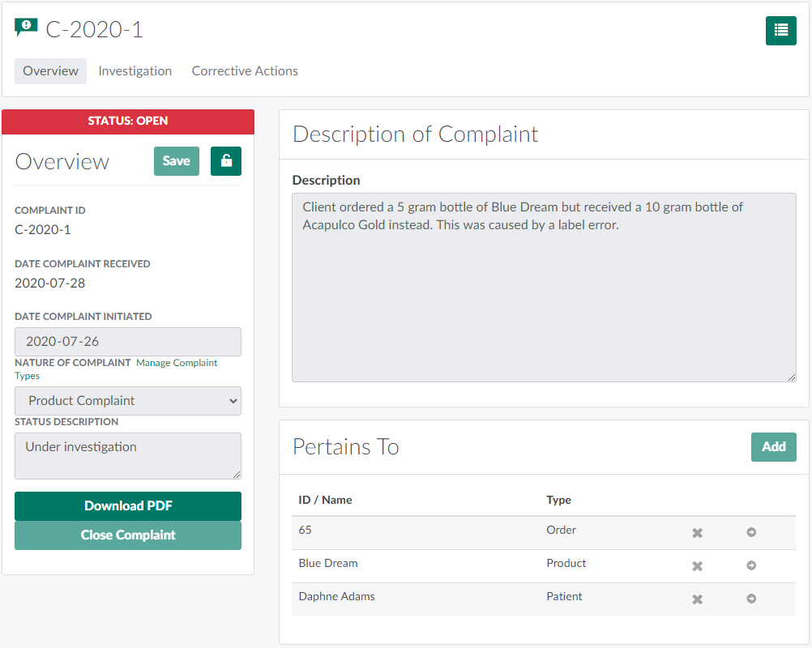
Task: Open the Corrective Actions tab
Action: point(245,71)
